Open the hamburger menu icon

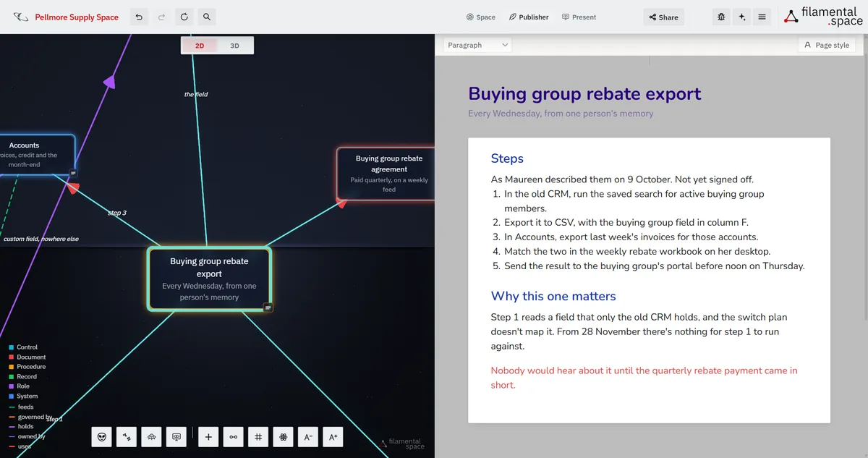762,17
